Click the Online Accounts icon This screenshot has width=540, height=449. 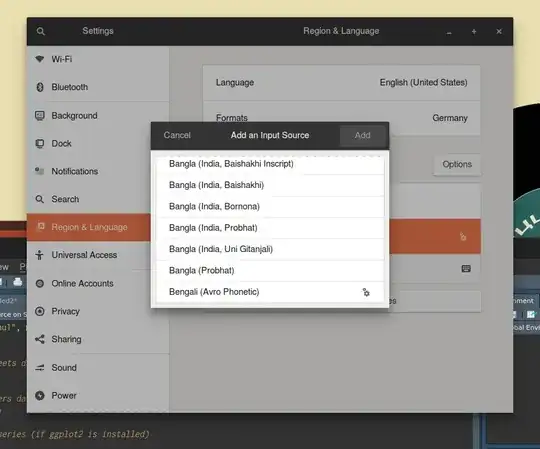(x=40, y=283)
